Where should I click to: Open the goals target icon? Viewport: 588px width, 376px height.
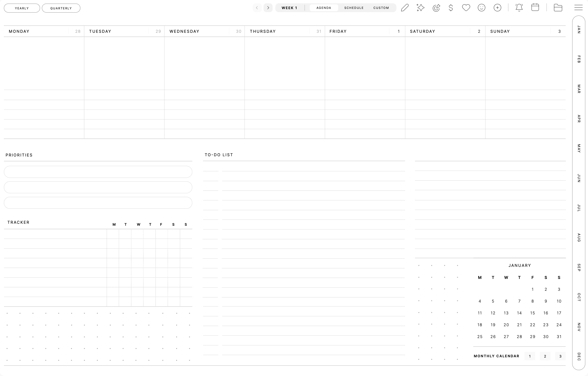click(436, 8)
